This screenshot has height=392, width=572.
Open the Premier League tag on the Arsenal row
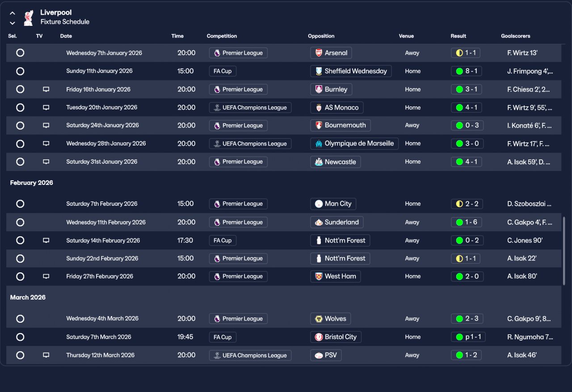point(238,53)
